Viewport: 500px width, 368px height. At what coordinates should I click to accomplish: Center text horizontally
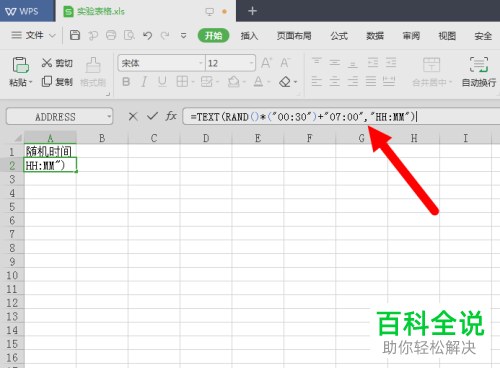point(335,81)
